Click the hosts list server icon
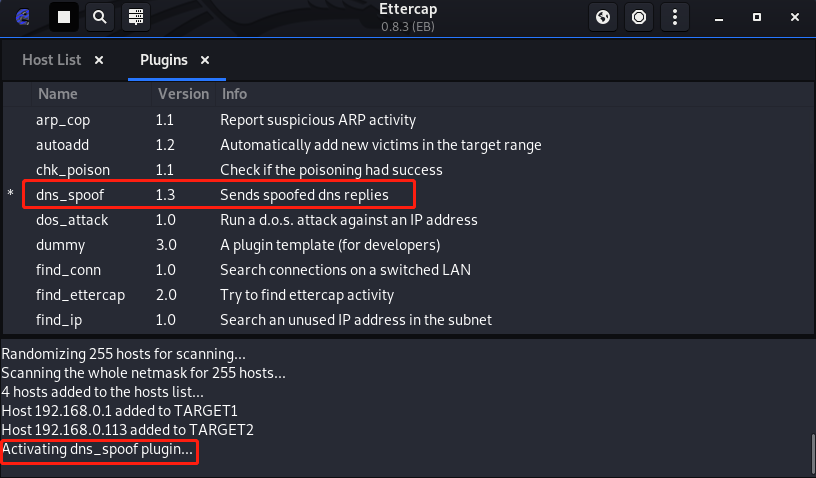816x478 pixels. (x=135, y=17)
